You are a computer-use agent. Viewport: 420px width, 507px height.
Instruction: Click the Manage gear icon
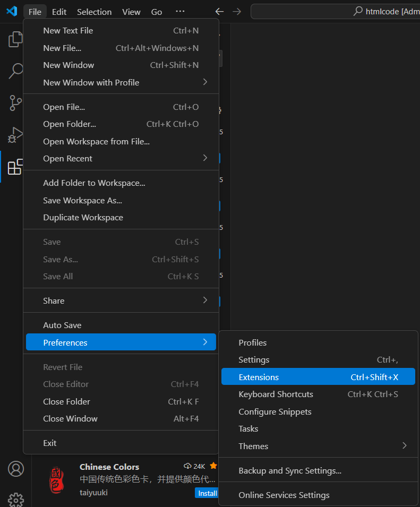16,499
